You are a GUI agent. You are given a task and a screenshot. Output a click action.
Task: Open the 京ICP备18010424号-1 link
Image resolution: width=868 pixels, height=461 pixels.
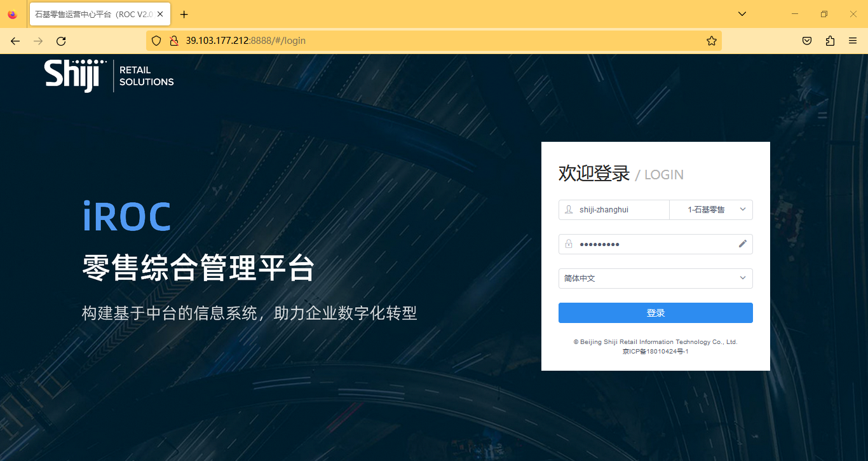[x=656, y=352]
